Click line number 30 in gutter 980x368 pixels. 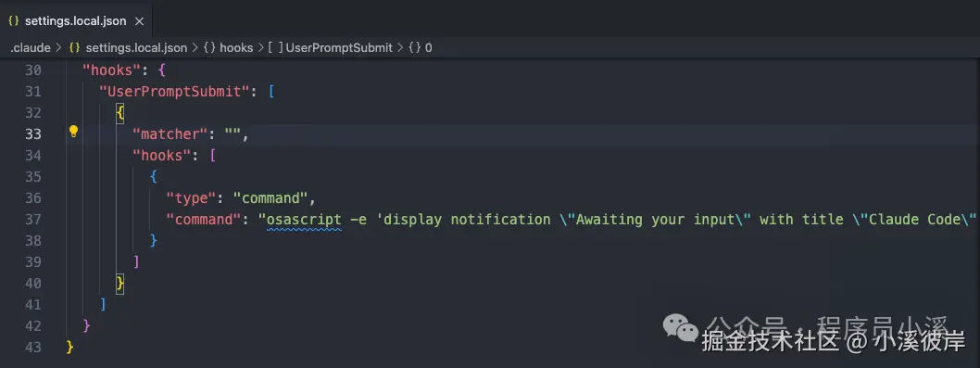pos(33,70)
